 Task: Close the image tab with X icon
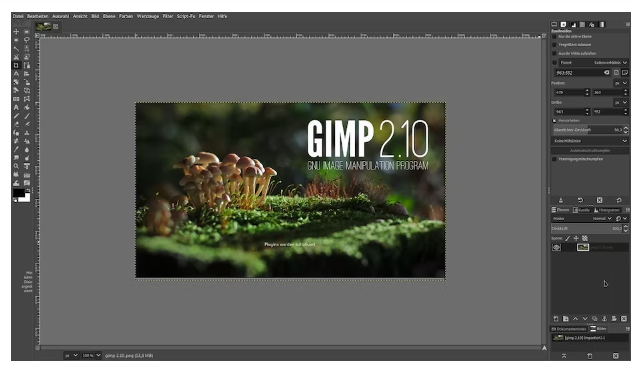coord(55,27)
